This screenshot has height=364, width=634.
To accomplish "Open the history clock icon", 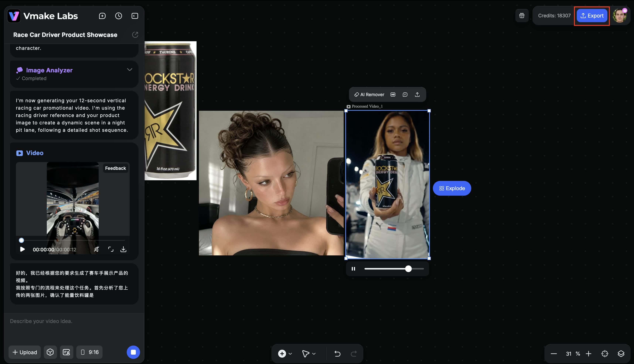I will tap(119, 16).
